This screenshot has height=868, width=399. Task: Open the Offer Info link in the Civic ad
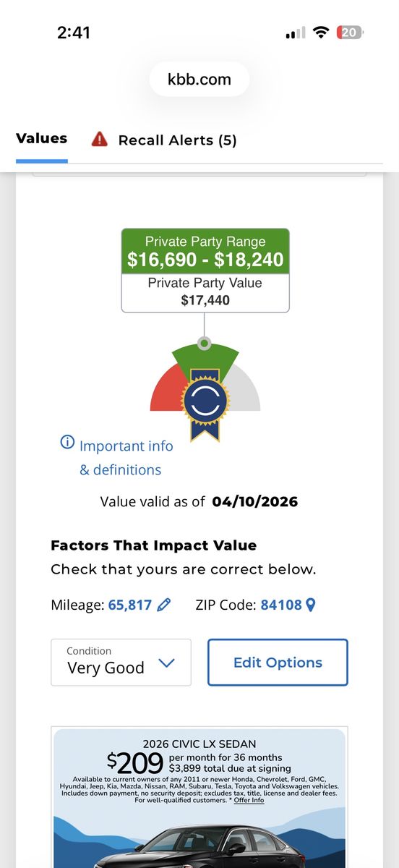click(249, 800)
